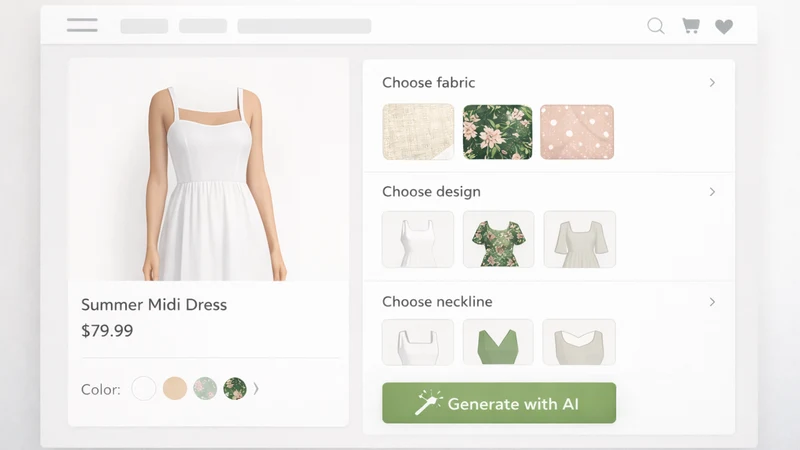
Task: Pick the light green floral swatch
Action: click(205, 389)
